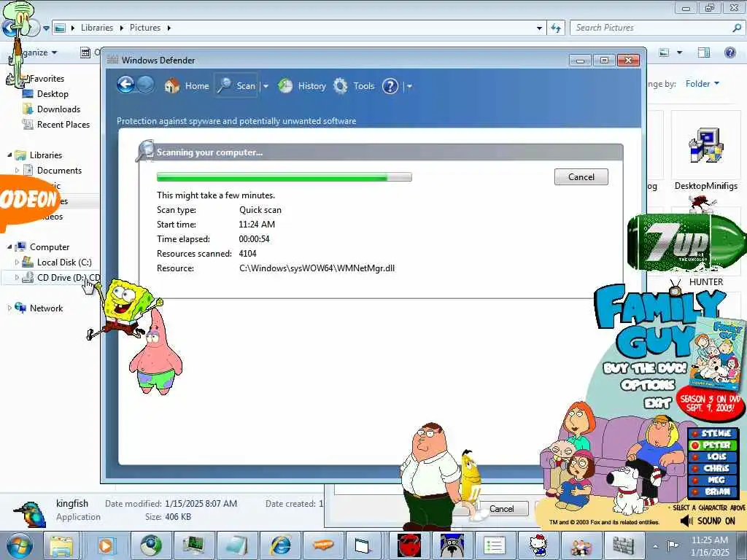Click the Hello Kitty taskbar icon
Image resolution: width=747 pixels, height=560 pixels.
tap(538, 546)
